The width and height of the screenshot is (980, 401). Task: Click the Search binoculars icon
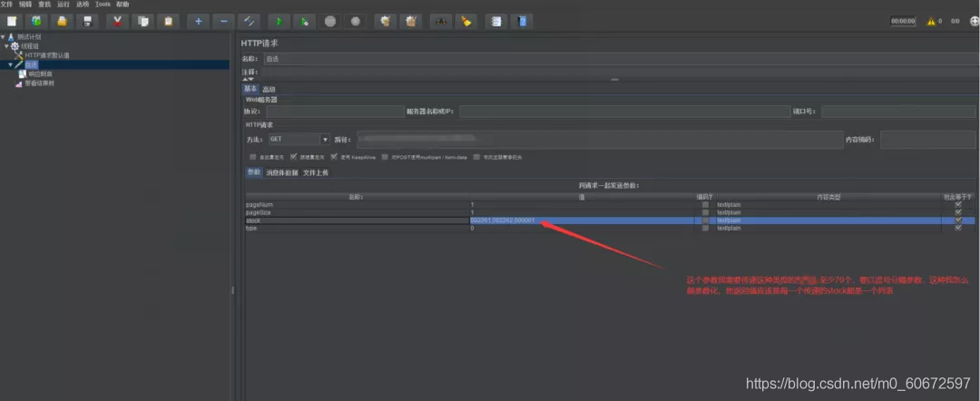(441, 21)
